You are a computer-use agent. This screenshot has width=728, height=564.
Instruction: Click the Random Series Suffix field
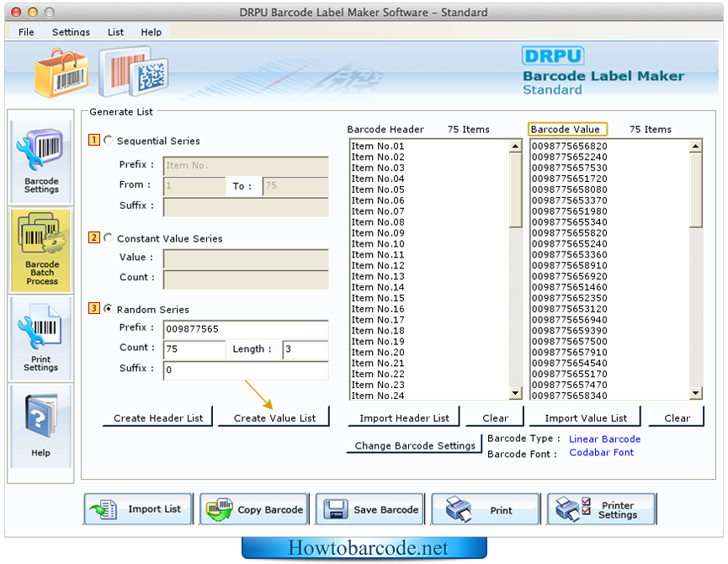pos(246,370)
